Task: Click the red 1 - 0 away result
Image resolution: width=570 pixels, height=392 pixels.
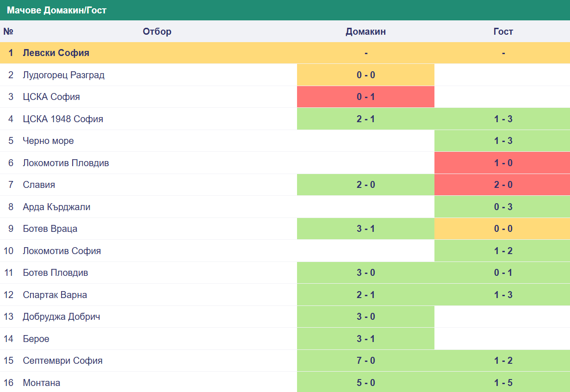Action: point(503,163)
